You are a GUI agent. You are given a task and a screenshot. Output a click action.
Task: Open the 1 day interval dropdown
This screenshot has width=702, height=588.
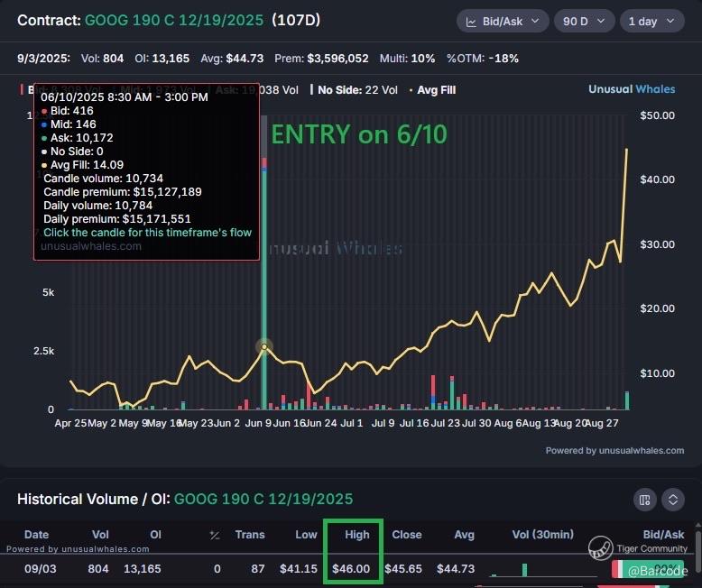[x=651, y=21]
